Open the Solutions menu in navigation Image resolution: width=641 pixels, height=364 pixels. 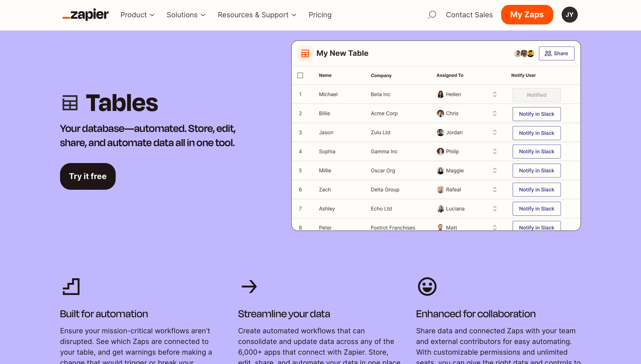click(186, 14)
